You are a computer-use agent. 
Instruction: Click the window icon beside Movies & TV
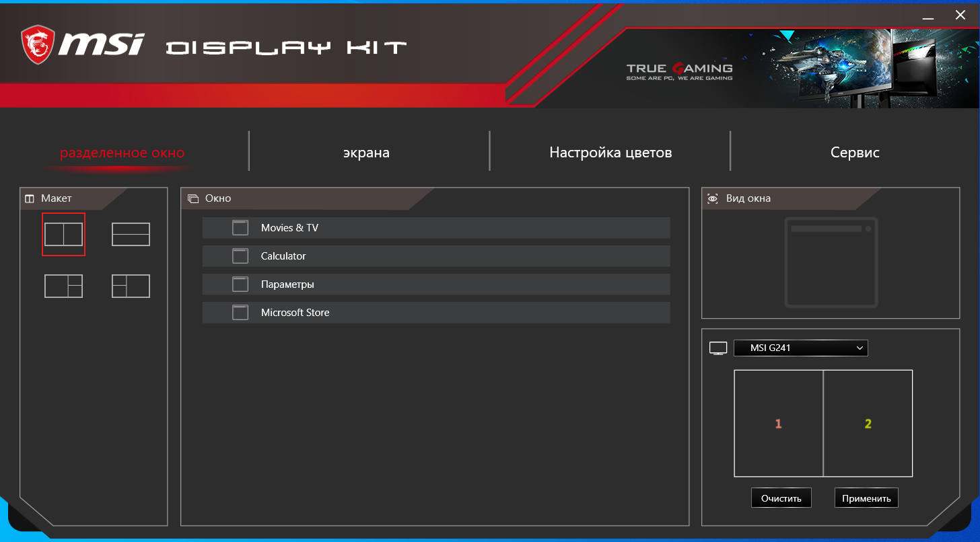coord(240,228)
